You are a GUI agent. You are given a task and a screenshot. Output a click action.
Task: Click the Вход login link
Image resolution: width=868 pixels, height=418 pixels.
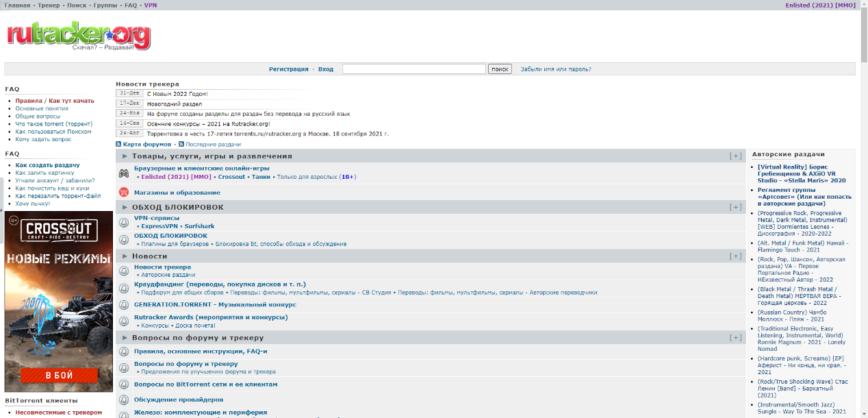[326, 69]
